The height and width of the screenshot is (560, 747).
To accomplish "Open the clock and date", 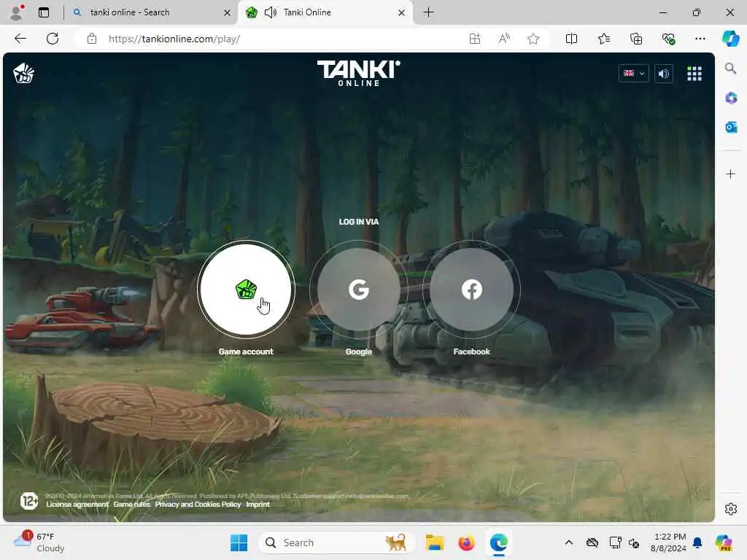I will pos(668,542).
